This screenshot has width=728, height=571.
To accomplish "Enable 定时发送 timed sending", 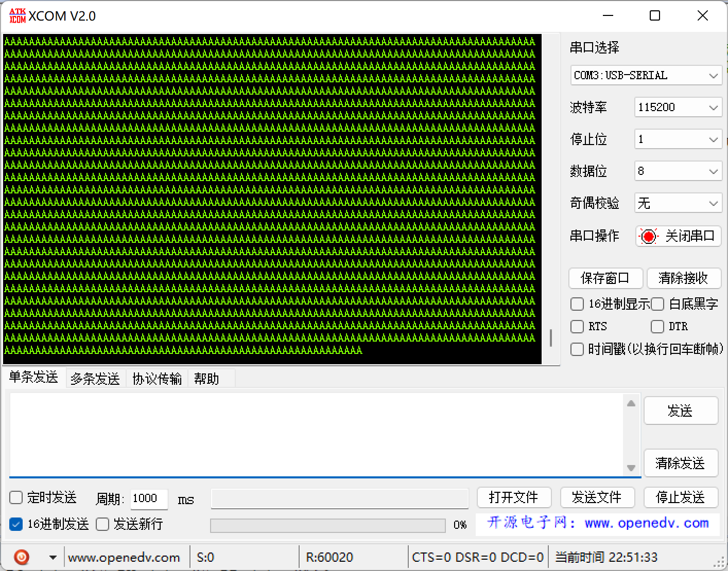I will (15, 497).
